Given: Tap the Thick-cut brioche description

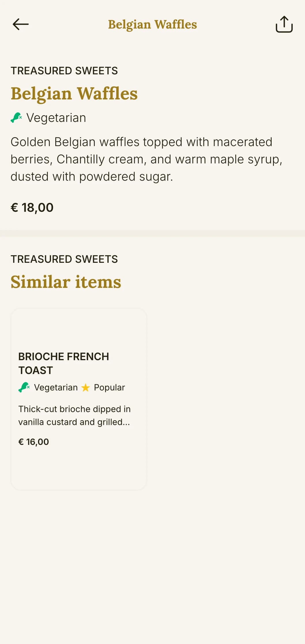Looking at the screenshot, I should [x=74, y=416].
